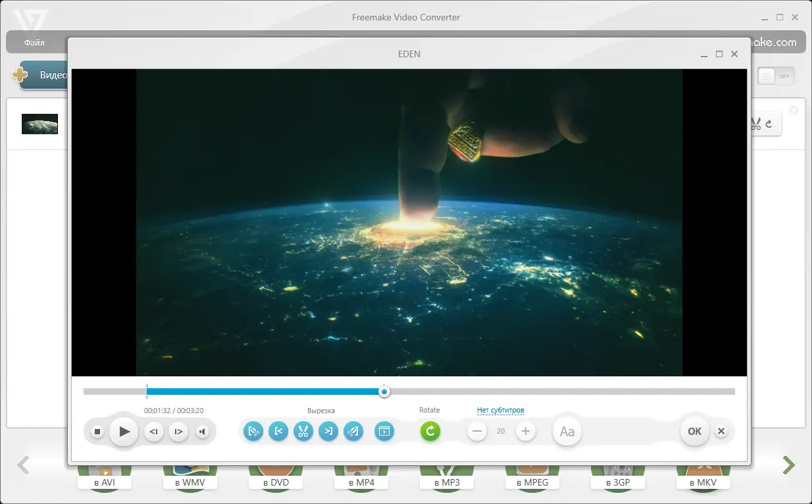The width and height of the screenshot is (812, 504).
Task: Rotate the video with the green Rotate button
Action: point(430,431)
